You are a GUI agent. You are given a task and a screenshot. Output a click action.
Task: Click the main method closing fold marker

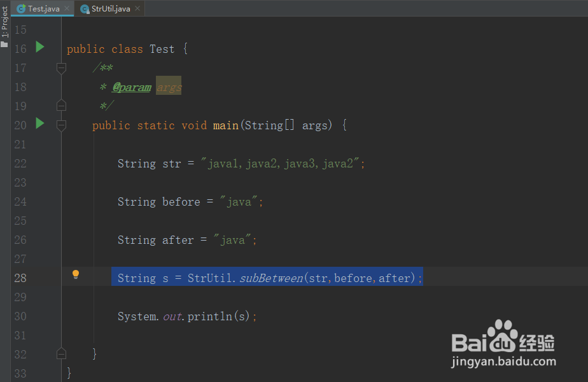click(61, 353)
